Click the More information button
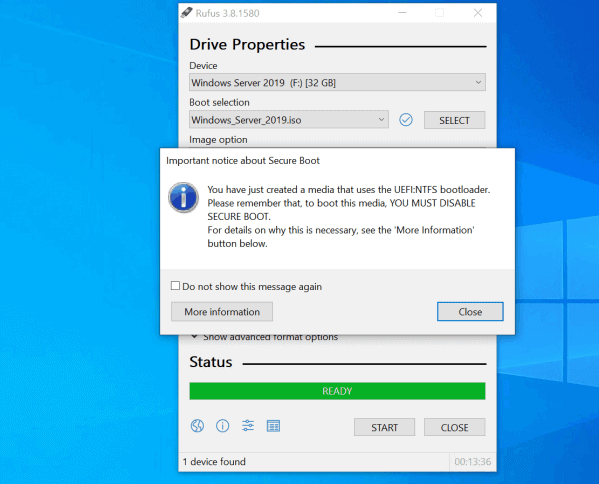The width and height of the screenshot is (599, 484). pos(222,312)
